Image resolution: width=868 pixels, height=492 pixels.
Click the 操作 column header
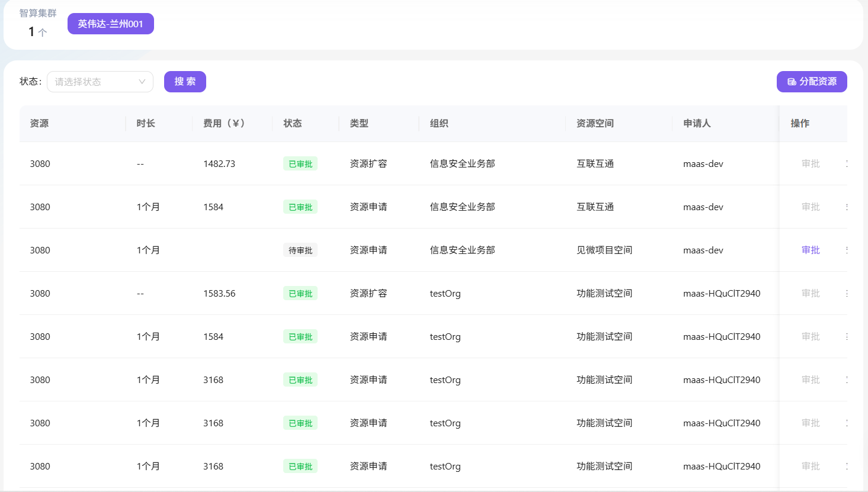pyautogui.click(x=800, y=123)
